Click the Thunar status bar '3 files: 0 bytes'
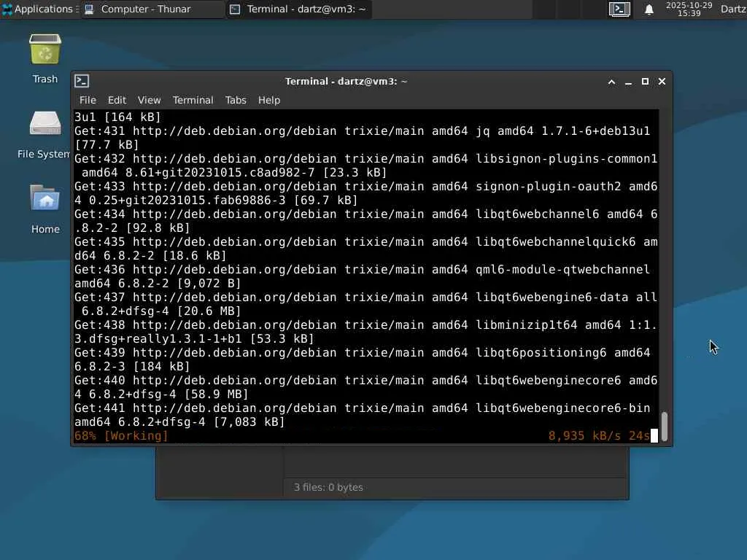This screenshot has height=560, width=747. point(328,487)
